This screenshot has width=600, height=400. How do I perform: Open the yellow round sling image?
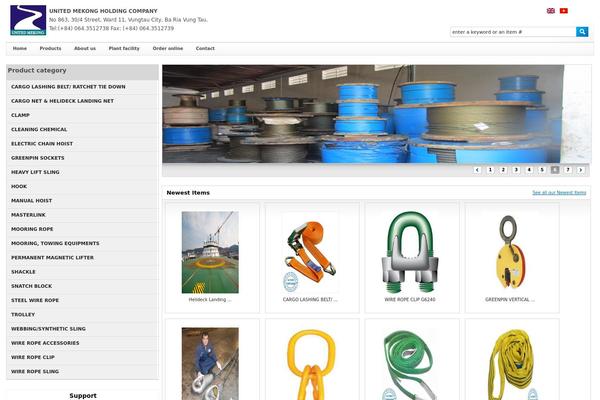click(512, 364)
